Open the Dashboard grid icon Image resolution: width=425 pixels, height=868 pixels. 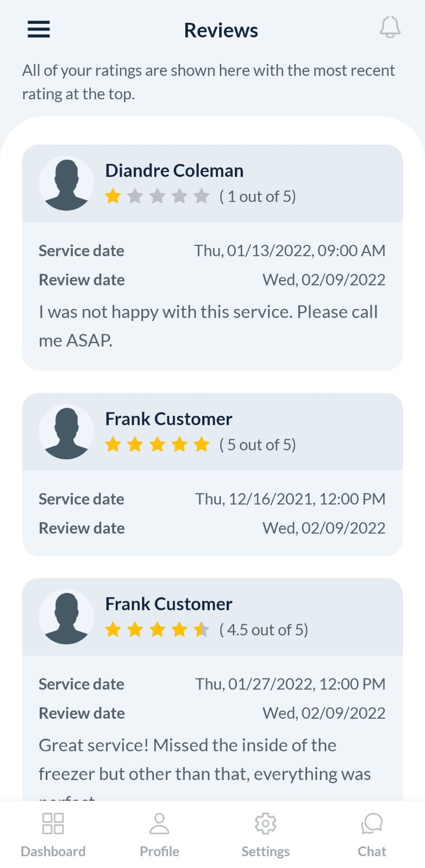pos(53,823)
